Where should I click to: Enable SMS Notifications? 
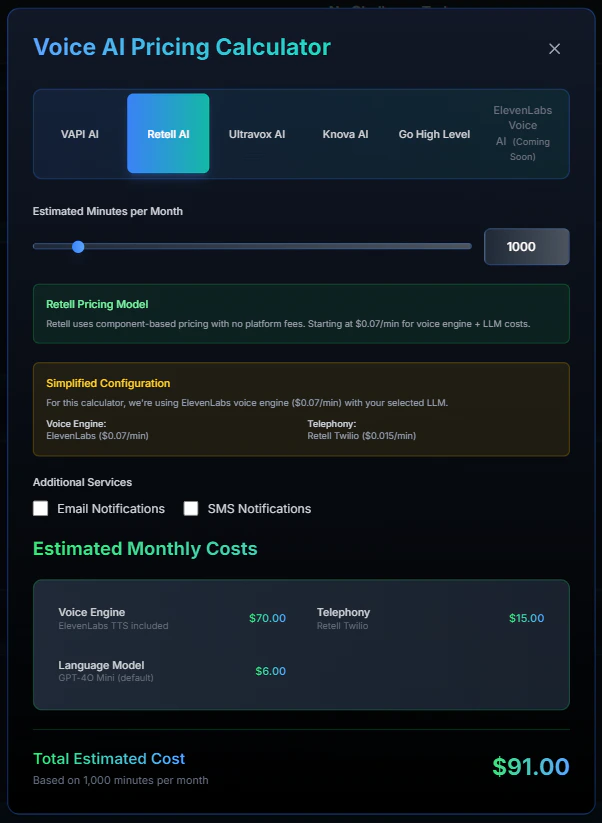[x=191, y=508]
